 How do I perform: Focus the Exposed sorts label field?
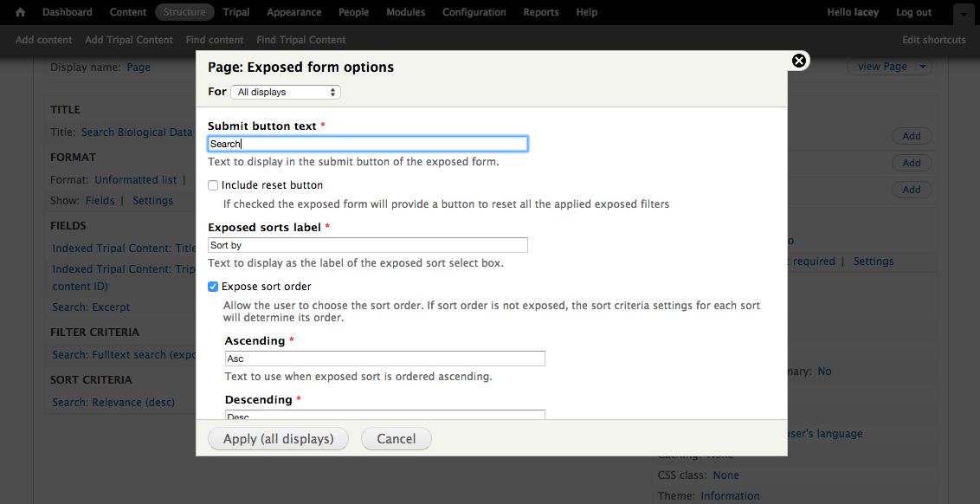coord(367,246)
